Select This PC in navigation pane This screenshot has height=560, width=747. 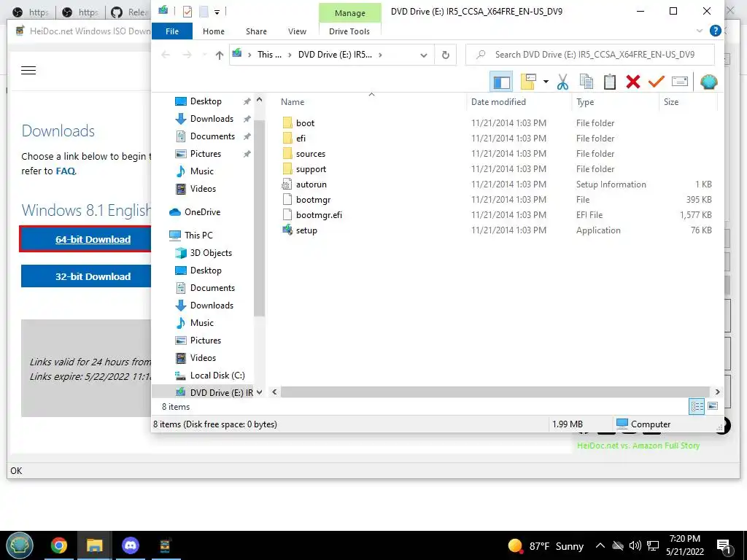[198, 236]
